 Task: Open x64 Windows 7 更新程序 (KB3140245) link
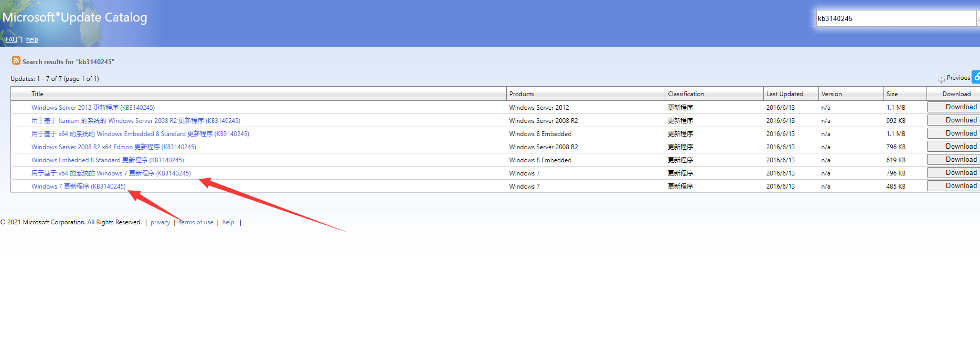point(111,173)
